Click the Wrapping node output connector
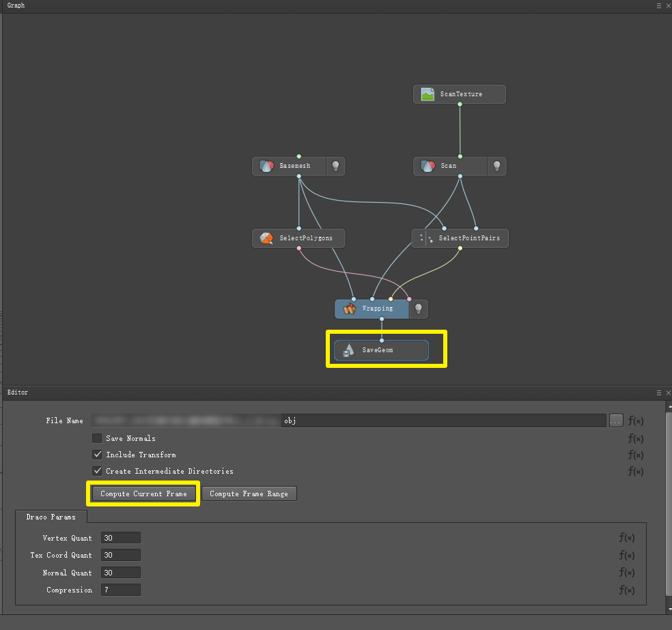The height and width of the screenshot is (630, 672). (x=382, y=319)
